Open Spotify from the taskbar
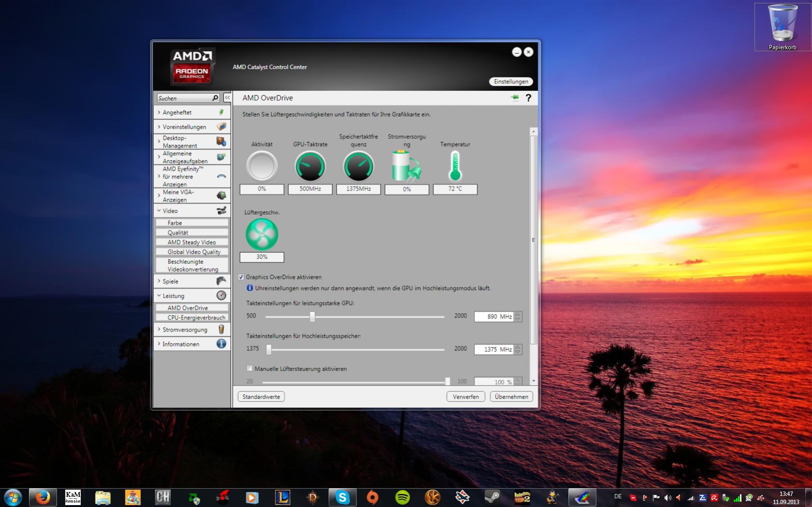The image size is (812, 507). point(402,497)
